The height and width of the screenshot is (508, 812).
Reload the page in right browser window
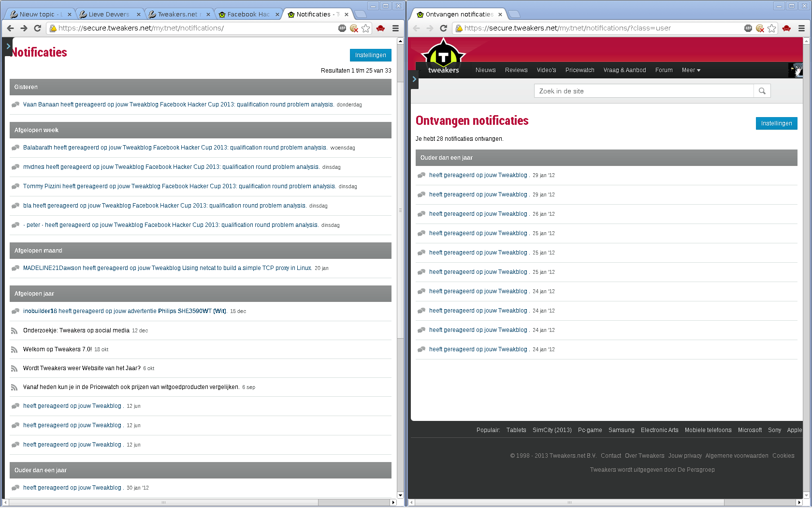443,28
